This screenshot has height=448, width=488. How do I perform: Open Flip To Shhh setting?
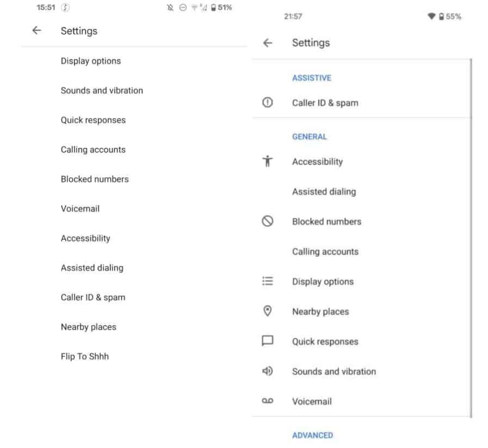85,357
